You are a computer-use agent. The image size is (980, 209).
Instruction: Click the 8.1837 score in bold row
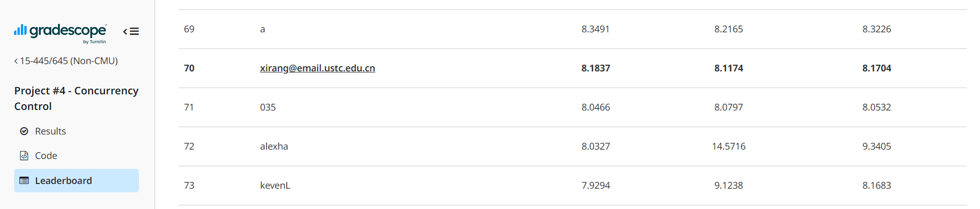click(596, 68)
